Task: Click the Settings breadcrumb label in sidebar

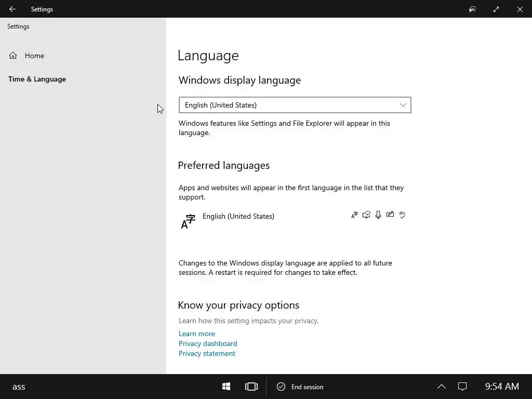Action: (x=18, y=26)
